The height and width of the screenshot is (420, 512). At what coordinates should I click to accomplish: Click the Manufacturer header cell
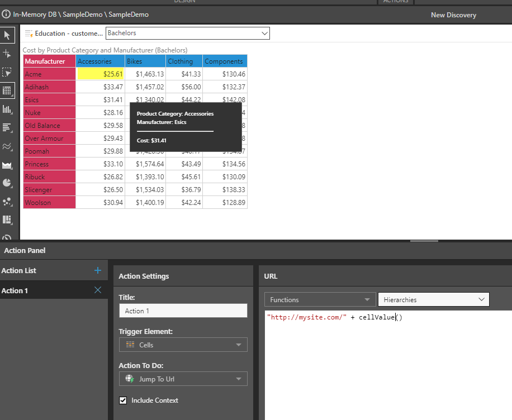(x=49, y=61)
